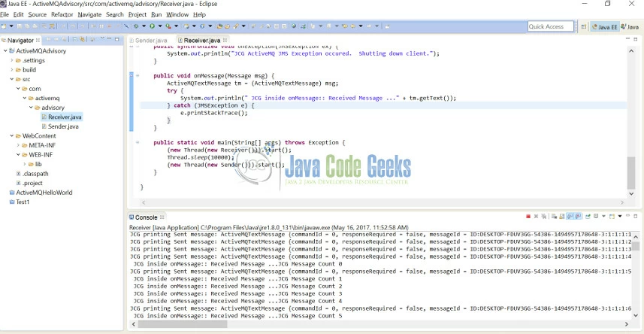The width and height of the screenshot is (644, 334).
Task: Click the New file wizard toolbar icon
Action: click(4, 26)
